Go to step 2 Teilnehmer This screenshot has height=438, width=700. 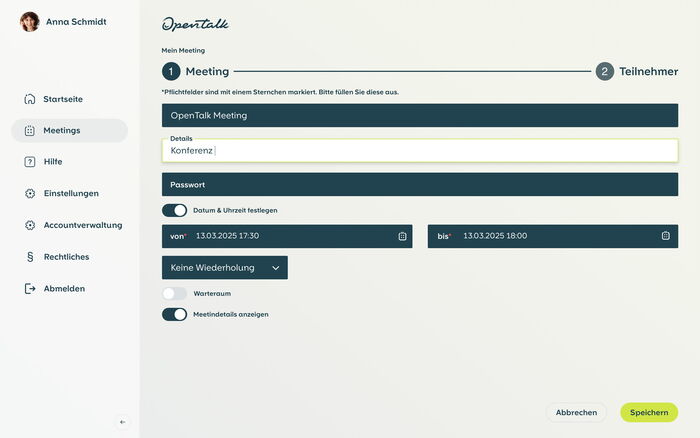(x=639, y=71)
